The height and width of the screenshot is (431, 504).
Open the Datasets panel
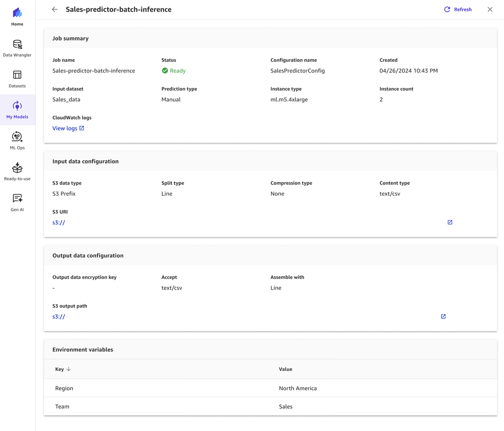(17, 78)
